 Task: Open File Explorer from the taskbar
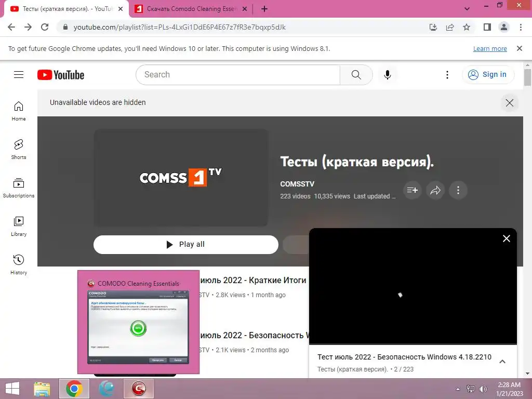click(x=42, y=389)
